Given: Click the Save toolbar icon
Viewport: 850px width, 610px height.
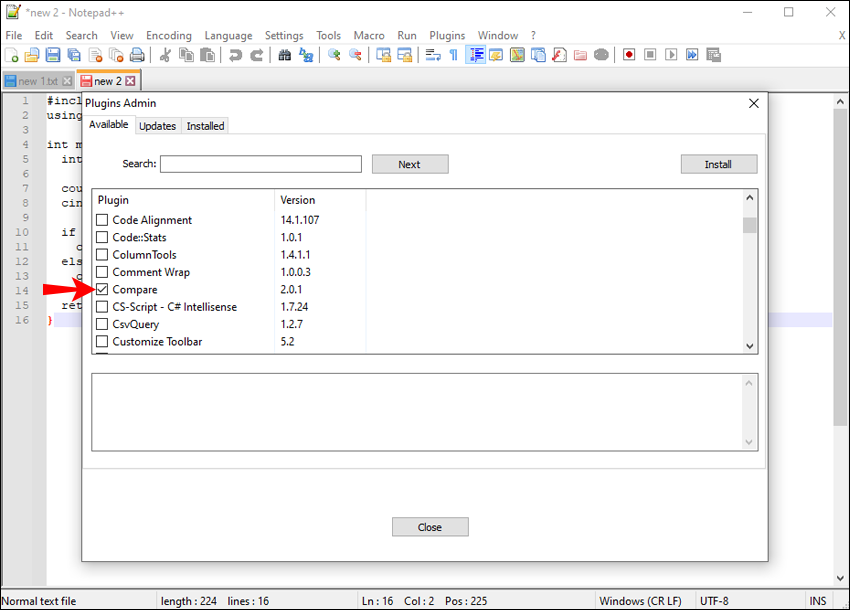Looking at the screenshot, I should coord(53,55).
